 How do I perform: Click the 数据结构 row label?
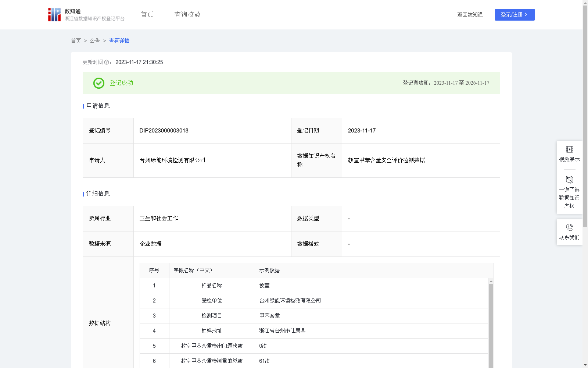pos(100,323)
